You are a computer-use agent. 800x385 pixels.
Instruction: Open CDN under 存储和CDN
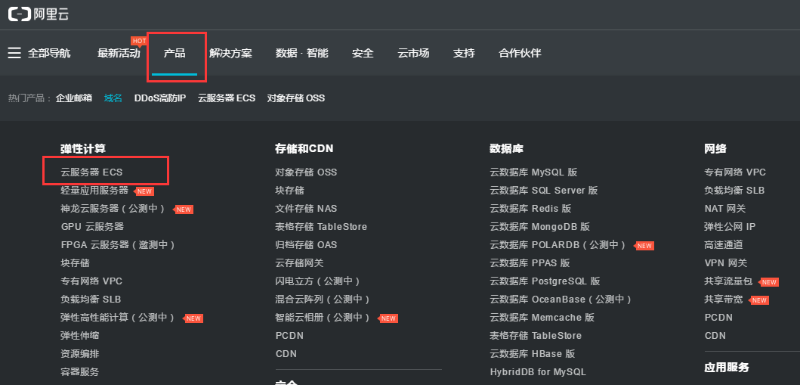286,353
